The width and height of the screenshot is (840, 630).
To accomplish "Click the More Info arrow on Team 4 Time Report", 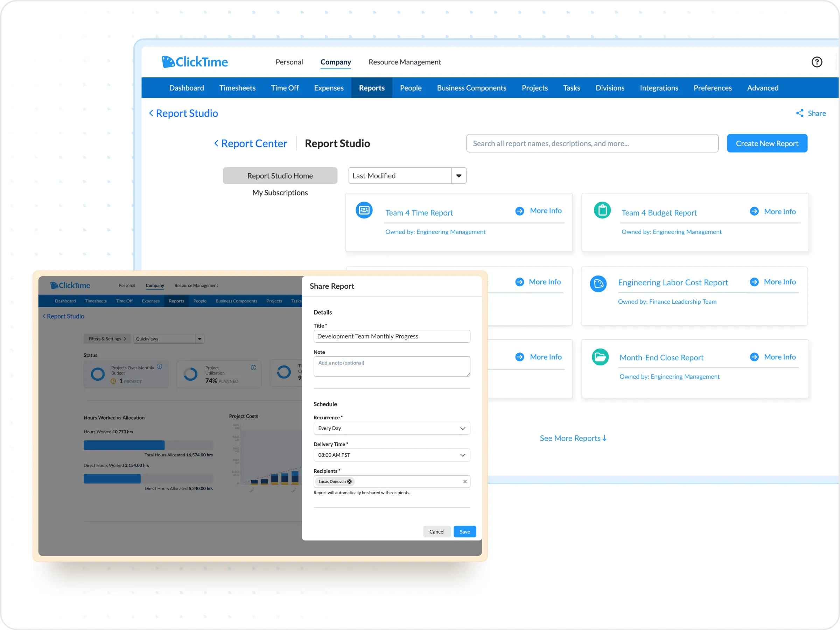I will coord(519,210).
